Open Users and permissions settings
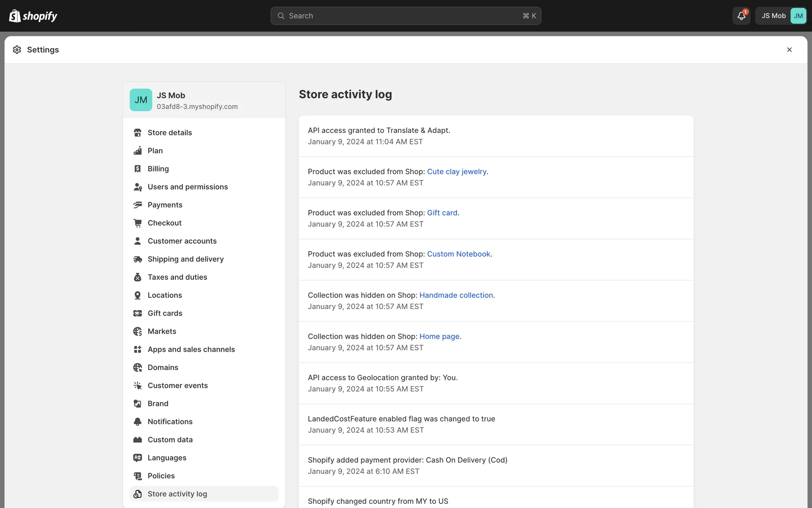This screenshot has height=508, width=812. (x=187, y=187)
